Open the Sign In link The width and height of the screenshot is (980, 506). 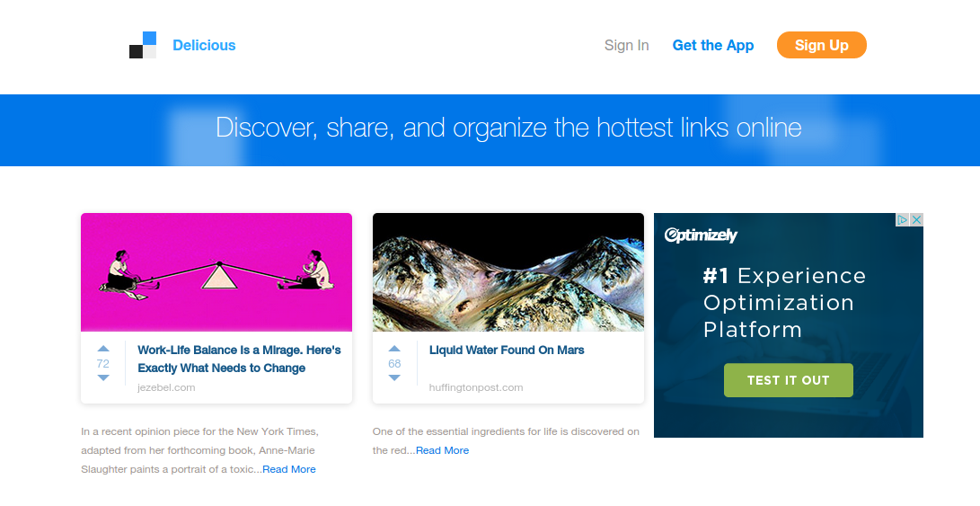(626, 45)
